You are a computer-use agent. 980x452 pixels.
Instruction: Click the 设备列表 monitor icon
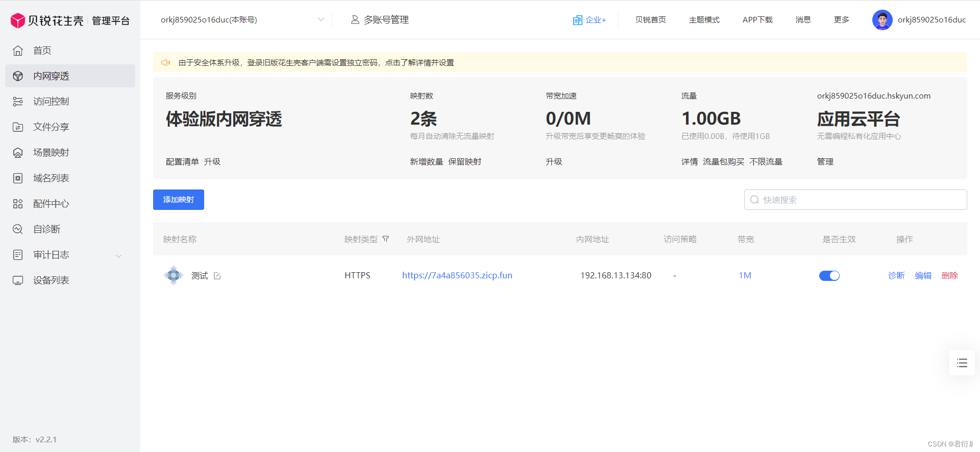18,280
